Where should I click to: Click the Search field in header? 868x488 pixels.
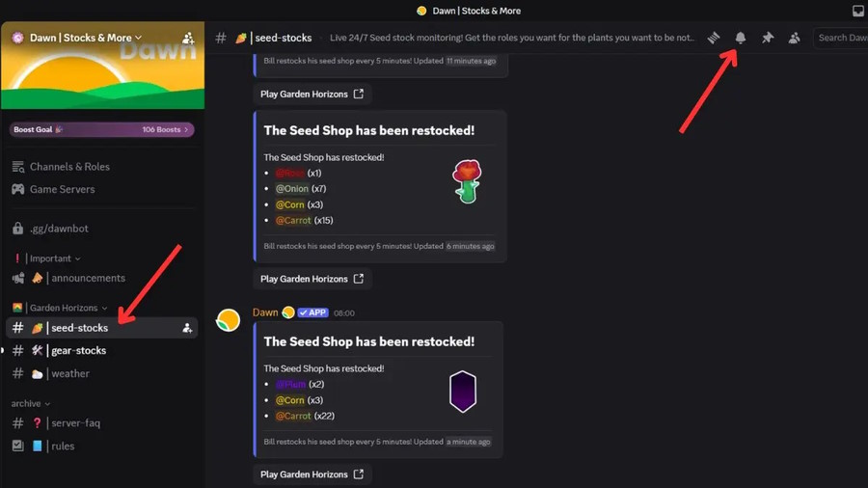[839, 38]
